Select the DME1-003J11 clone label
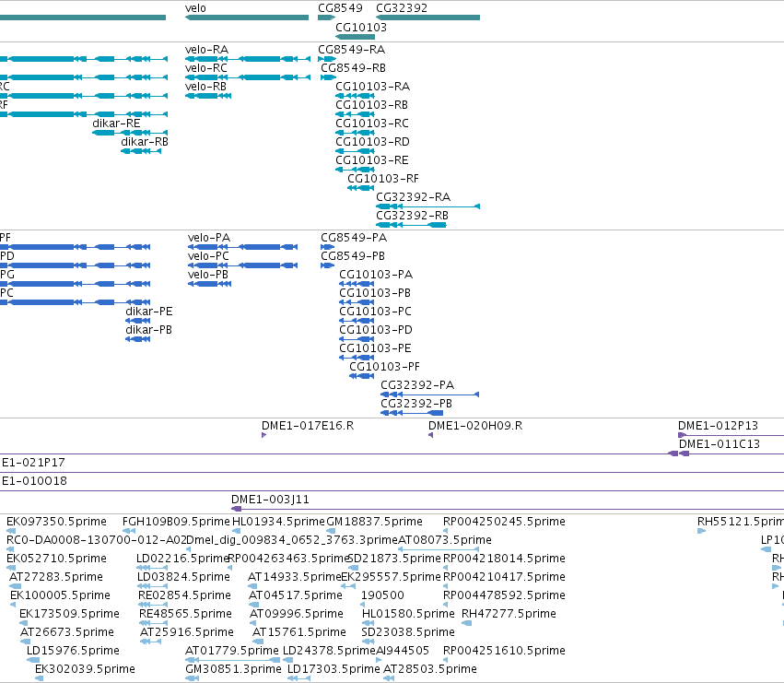784x683 pixels. (270, 500)
